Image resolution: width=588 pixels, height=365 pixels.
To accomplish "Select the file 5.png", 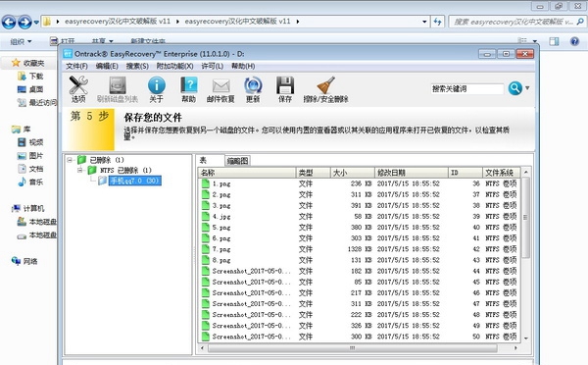I will [221, 228].
